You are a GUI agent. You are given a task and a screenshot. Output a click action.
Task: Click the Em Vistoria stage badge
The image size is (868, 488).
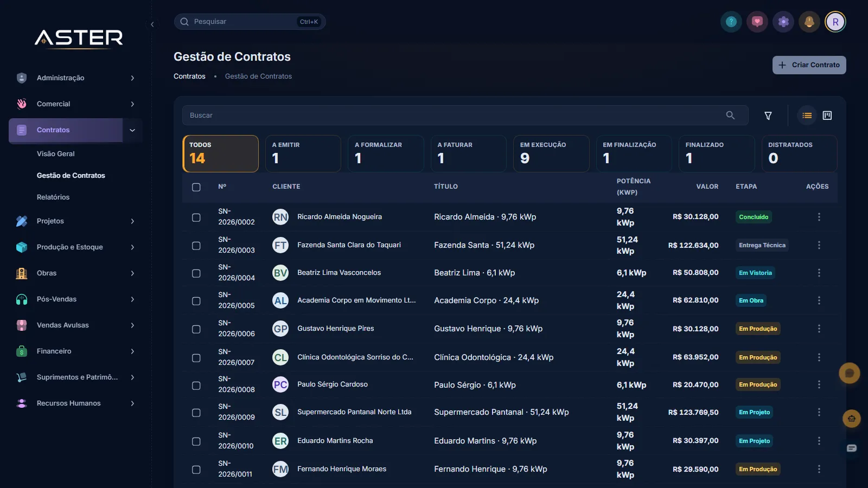point(755,273)
